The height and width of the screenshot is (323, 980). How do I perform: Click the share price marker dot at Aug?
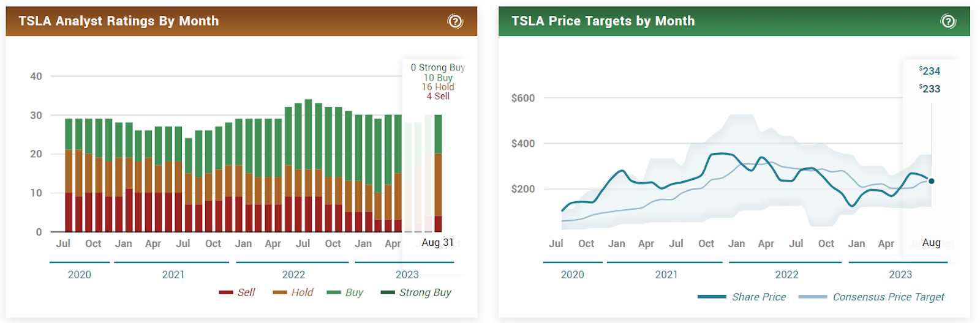(x=932, y=181)
